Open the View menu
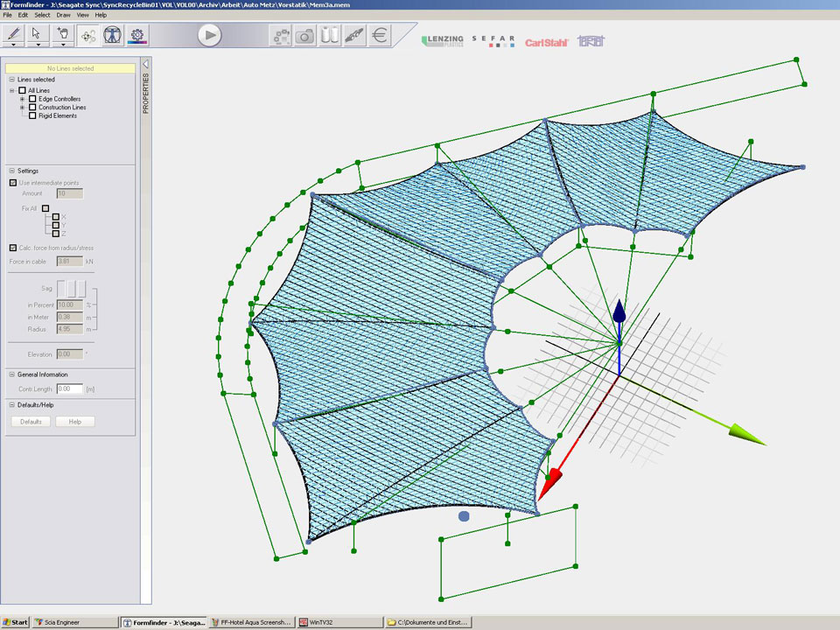This screenshot has height=630, width=840. point(82,15)
